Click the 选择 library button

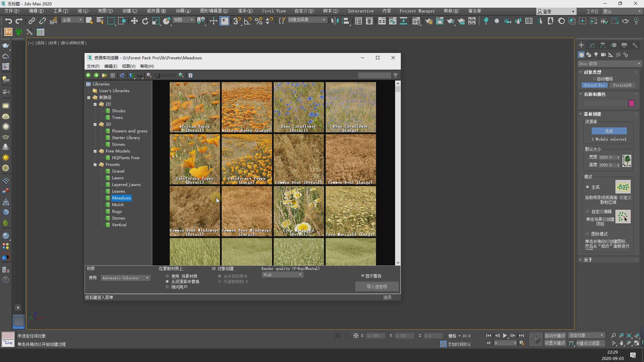click(x=609, y=131)
